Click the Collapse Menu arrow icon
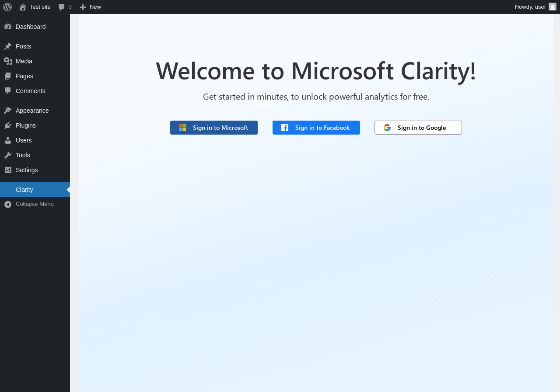The height and width of the screenshot is (392, 560). [8, 204]
